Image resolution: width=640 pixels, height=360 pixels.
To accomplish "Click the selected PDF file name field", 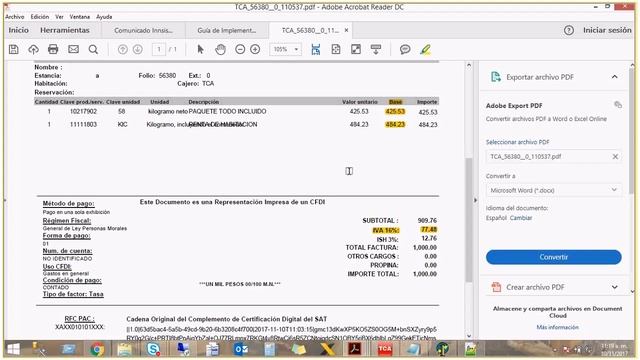I will [554, 156].
